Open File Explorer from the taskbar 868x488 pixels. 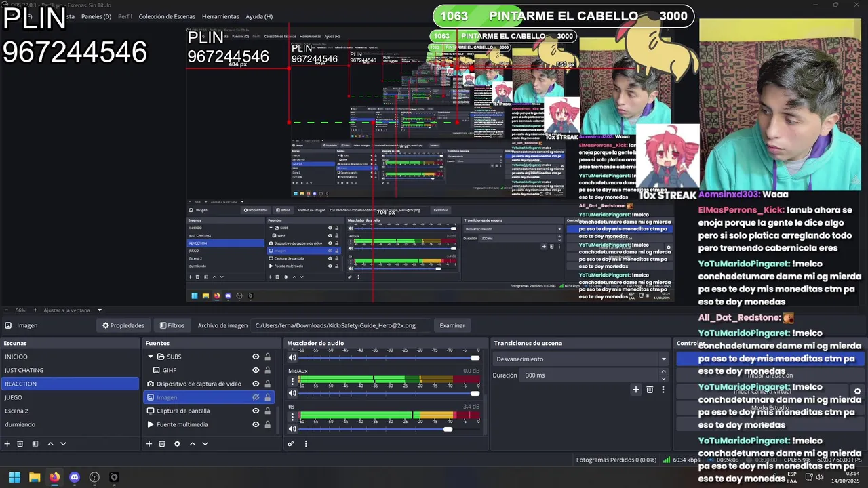click(x=35, y=477)
